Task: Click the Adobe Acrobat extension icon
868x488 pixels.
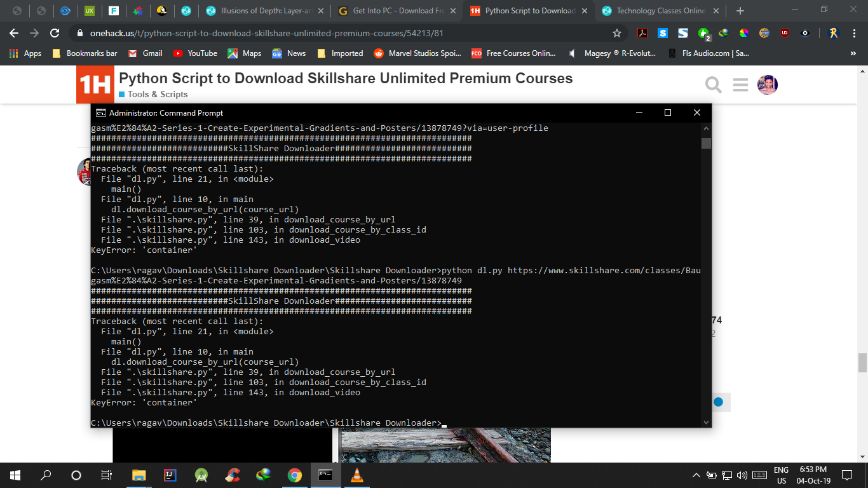Action: click(642, 33)
